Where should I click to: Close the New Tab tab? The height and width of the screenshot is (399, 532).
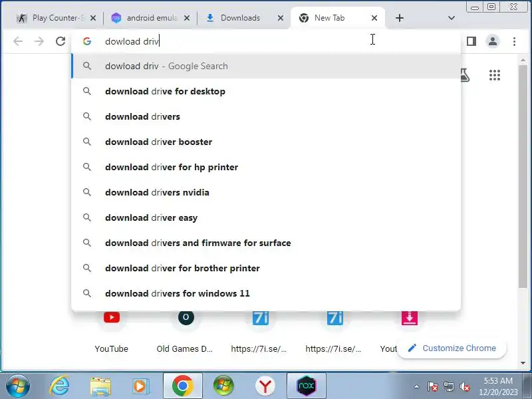pos(374,18)
